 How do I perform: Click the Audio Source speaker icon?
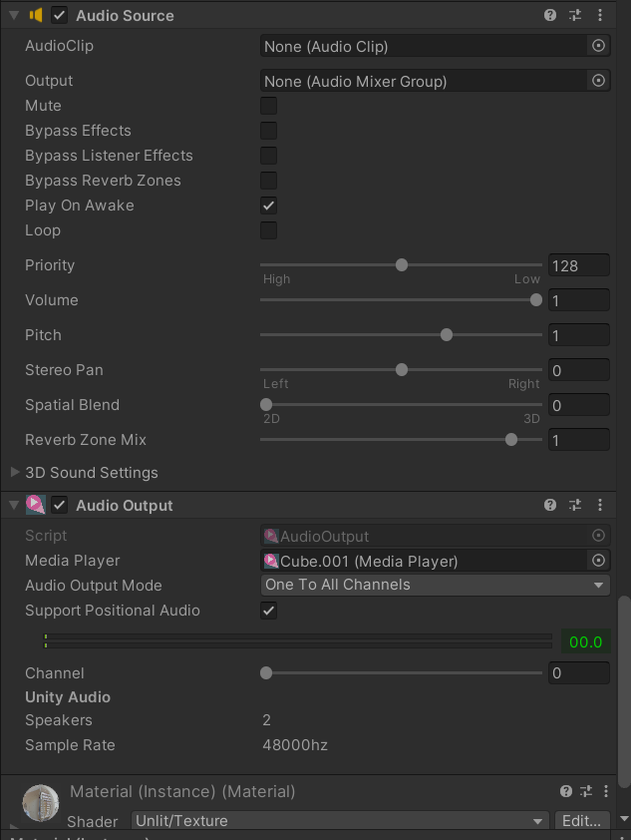point(36,15)
